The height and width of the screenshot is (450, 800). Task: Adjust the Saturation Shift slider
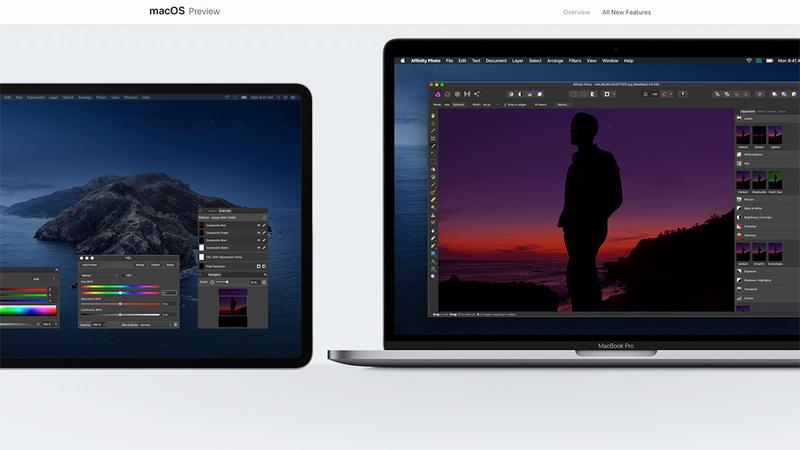point(120,304)
